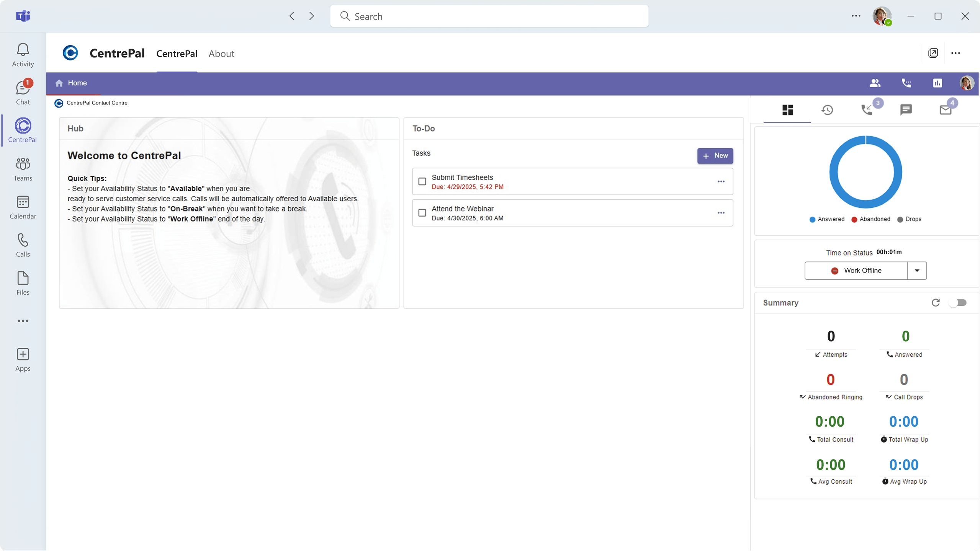Open options menu for Attend the Webinar task
980x551 pixels.
coord(721,213)
